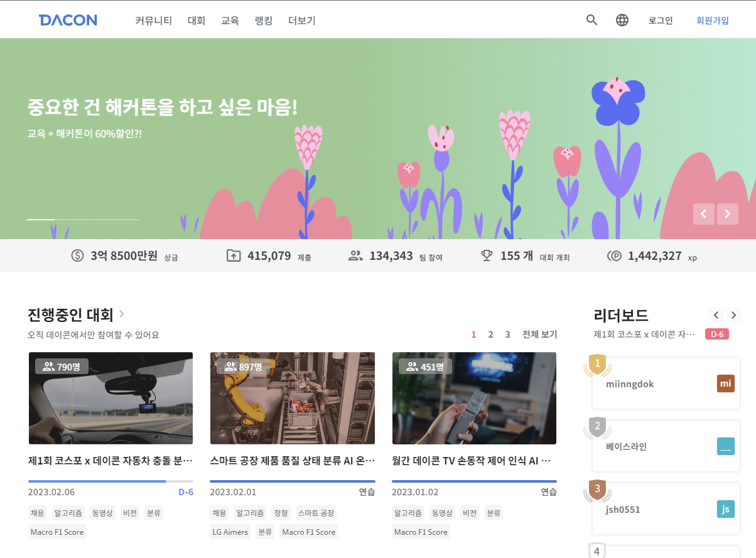Click the trophy competitions icon
The height and width of the screenshot is (558, 756).
tap(487, 255)
